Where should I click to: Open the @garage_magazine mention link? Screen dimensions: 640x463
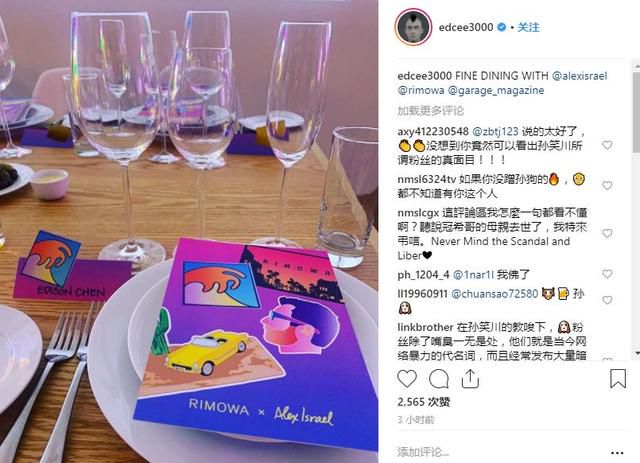point(496,90)
